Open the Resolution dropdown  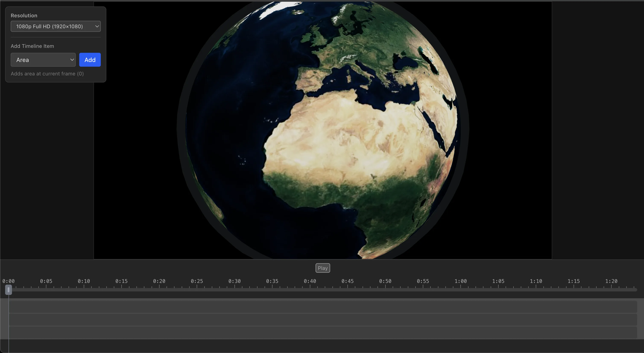tap(56, 26)
